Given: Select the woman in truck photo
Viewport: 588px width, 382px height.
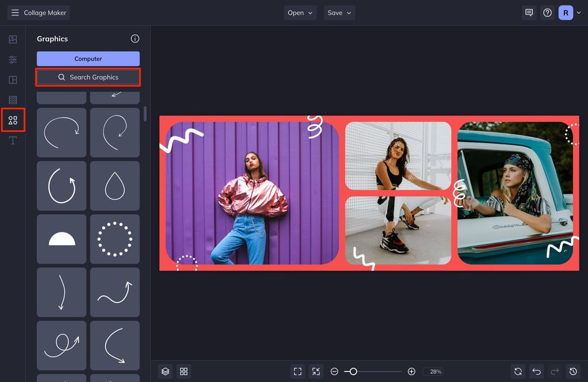Looking at the screenshot, I should (515, 193).
